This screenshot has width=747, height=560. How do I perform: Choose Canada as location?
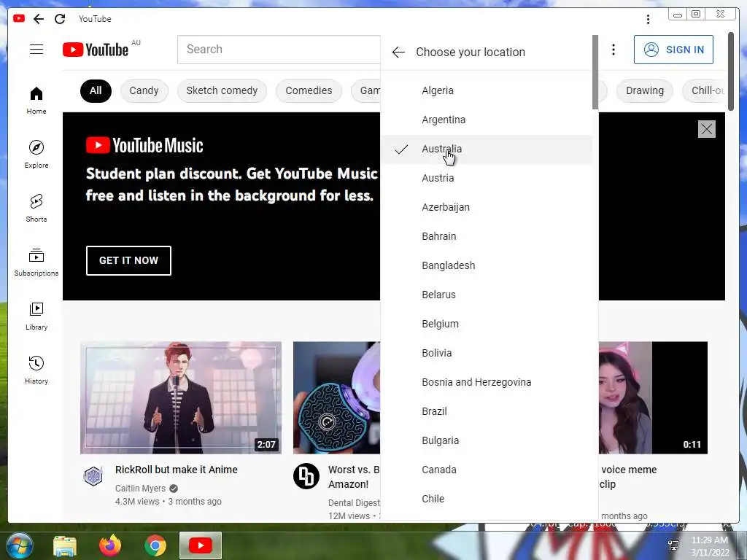tap(487, 470)
